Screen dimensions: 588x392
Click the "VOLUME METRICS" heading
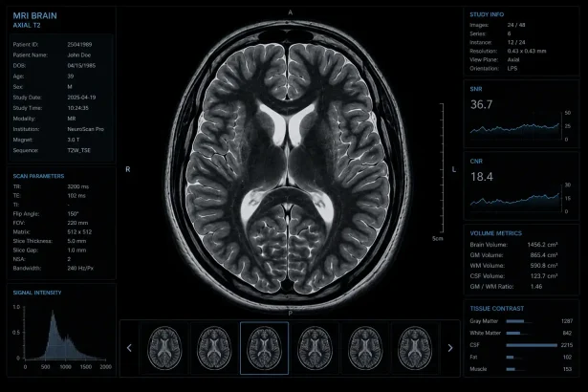pos(496,233)
